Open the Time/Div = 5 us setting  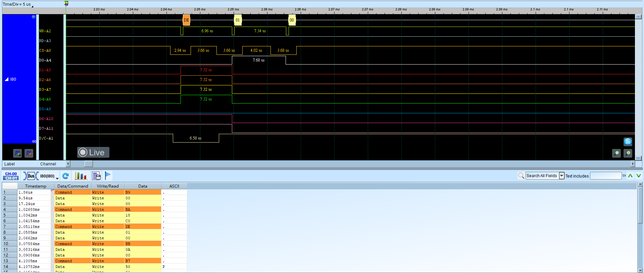[x=17, y=4]
